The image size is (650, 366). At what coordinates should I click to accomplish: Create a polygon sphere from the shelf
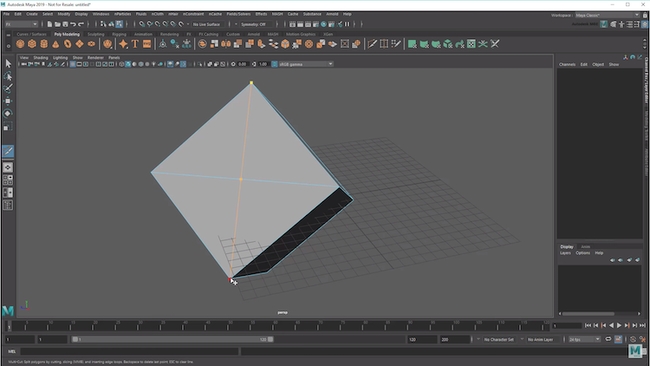click(20, 44)
